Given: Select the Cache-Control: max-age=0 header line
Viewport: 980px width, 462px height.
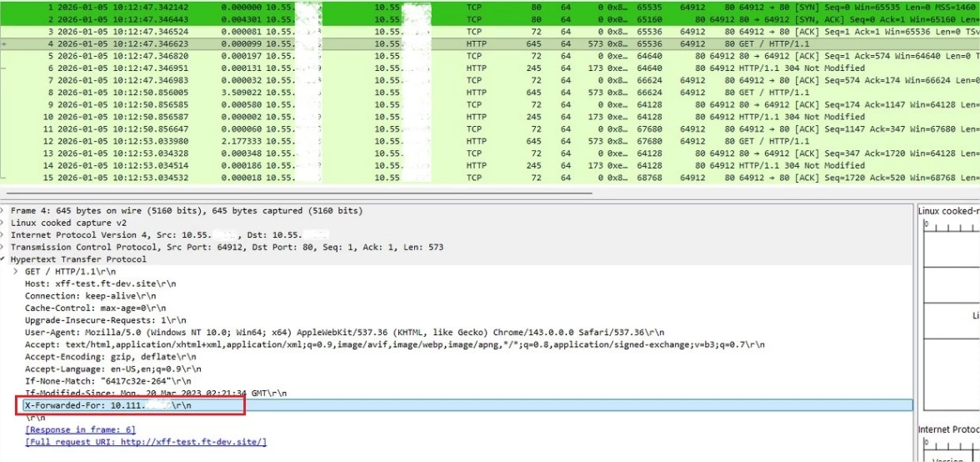Looking at the screenshot, I should point(96,309).
